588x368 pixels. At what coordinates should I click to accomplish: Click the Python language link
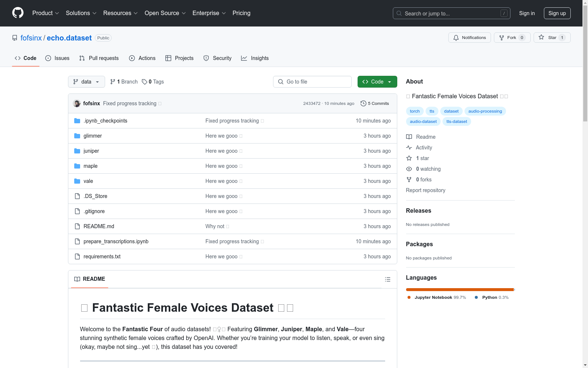(492, 297)
